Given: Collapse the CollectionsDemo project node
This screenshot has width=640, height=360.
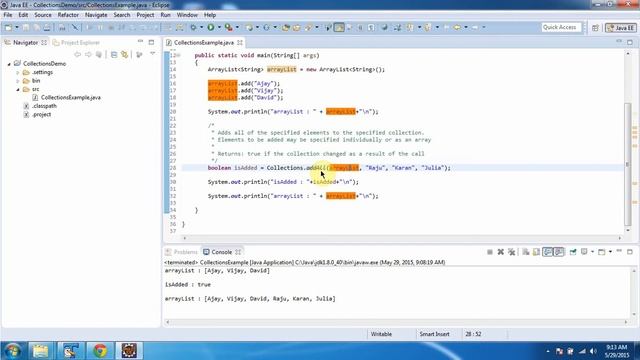Looking at the screenshot, I should pos(9,64).
